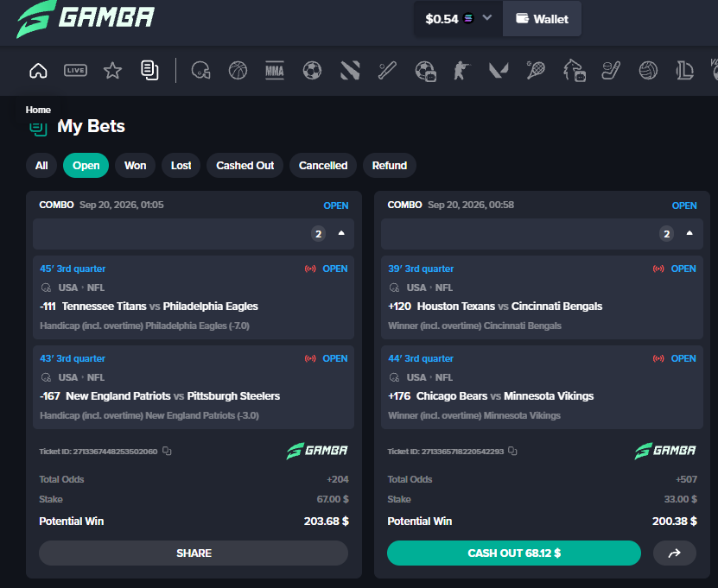Click selection count badge on 00:58 combo
The image size is (718, 588).
[x=667, y=234]
